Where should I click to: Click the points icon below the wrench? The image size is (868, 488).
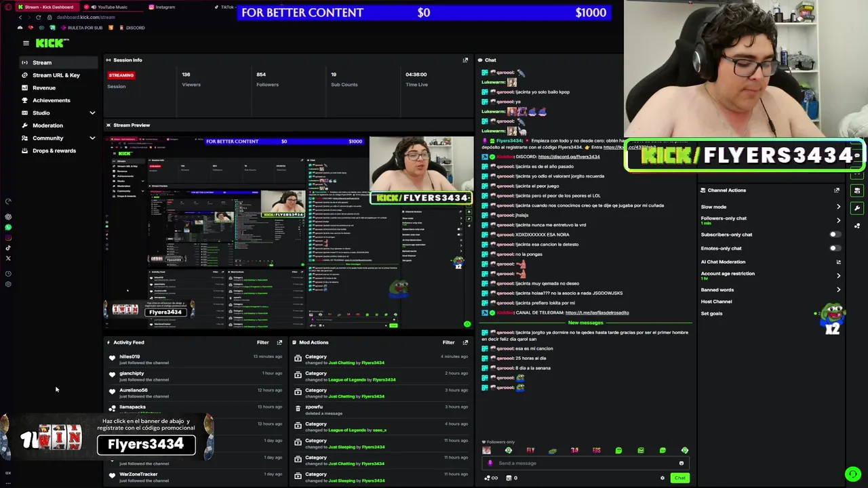[857, 226]
